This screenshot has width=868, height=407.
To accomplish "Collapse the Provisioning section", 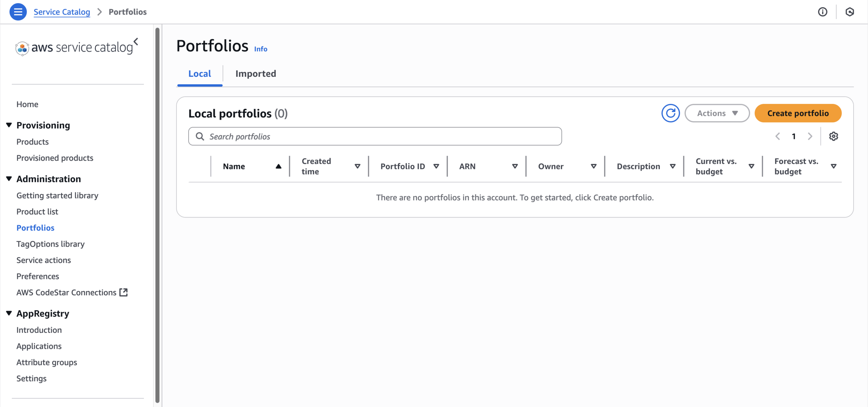I will [x=9, y=125].
